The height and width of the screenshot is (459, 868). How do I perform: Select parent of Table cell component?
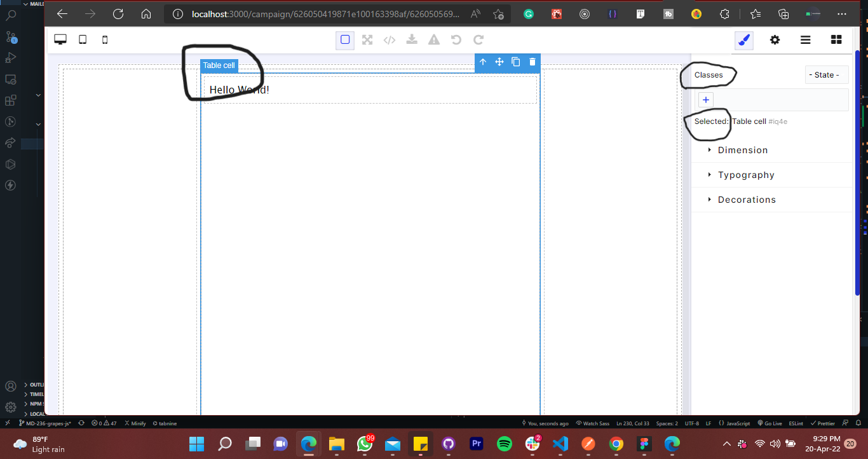(x=483, y=62)
